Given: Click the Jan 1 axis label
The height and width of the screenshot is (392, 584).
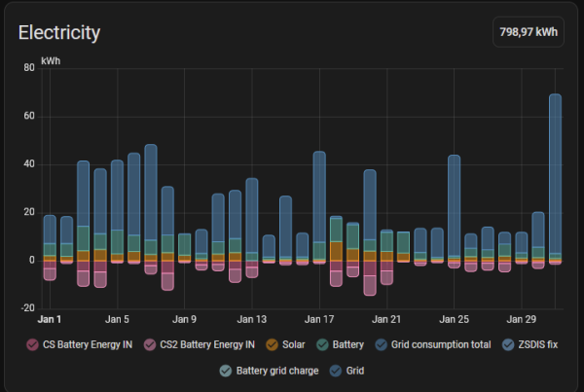Looking at the screenshot, I should click(50, 319).
